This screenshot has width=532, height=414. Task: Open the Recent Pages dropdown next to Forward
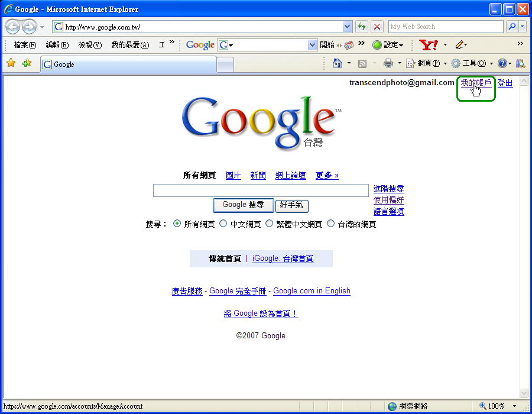pyautogui.click(x=42, y=27)
